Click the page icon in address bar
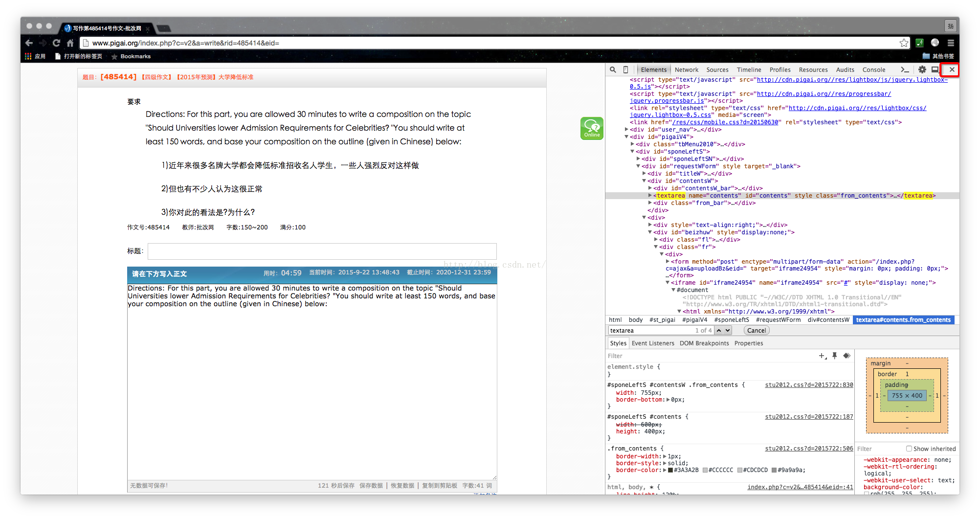The image size is (980, 519). pyautogui.click(x=86, y=43)
